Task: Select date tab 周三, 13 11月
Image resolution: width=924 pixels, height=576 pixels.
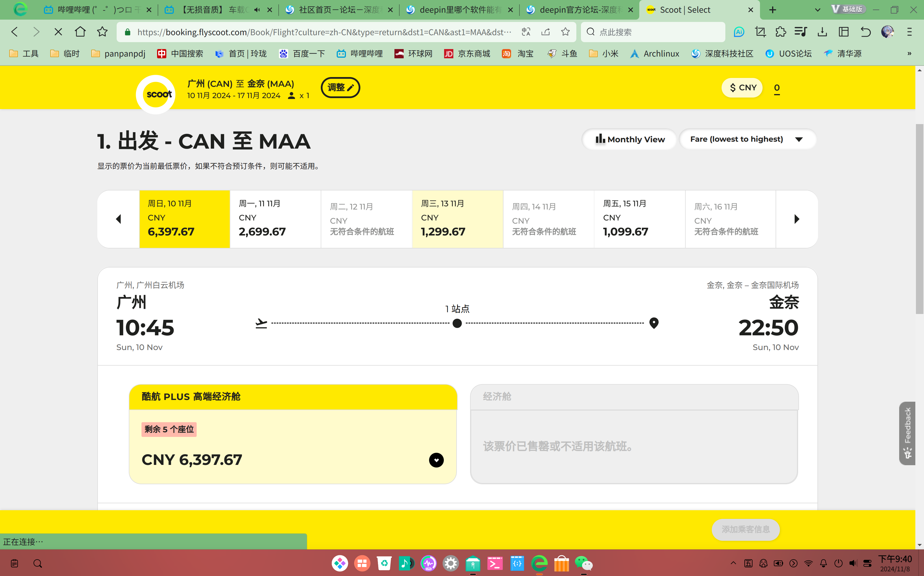Action: 457,219
